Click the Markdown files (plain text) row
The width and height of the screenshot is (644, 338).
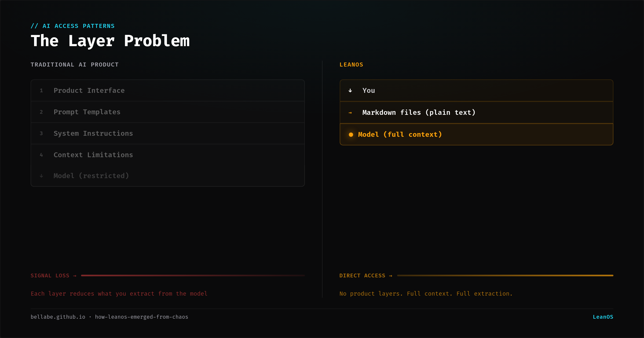[476, 113]
